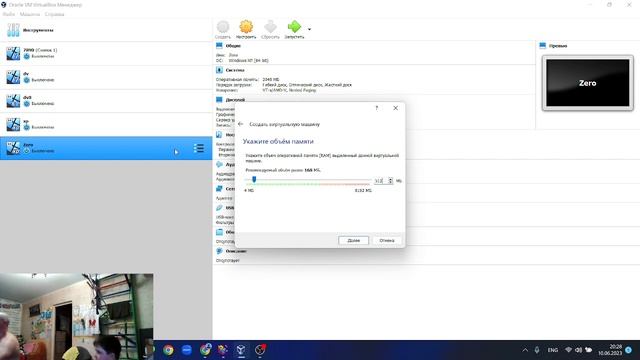Increase memory with spinbox up arrow
Screen dimensions: 640x360
coord(390,179)
